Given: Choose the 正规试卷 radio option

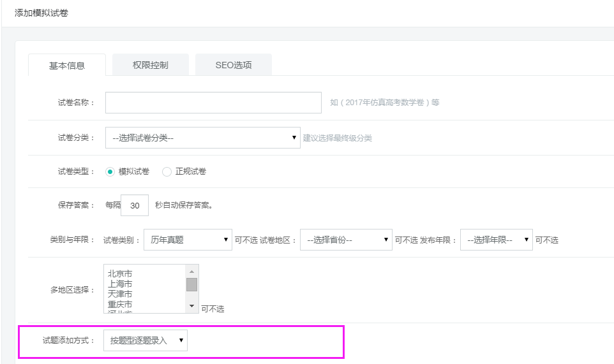Looking at the screenshot, I should tap(167, 171).
